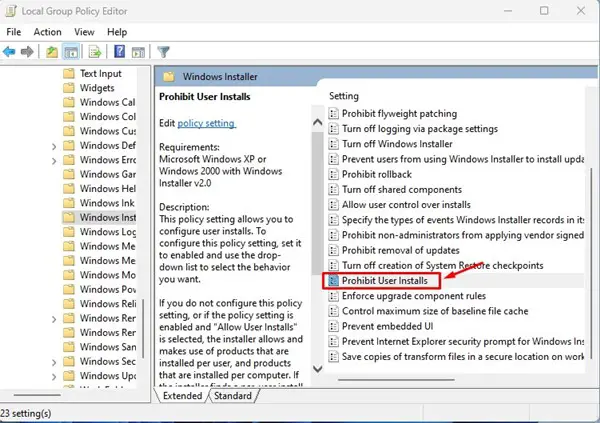Click the Widgets folder icon

click(69, 88)
